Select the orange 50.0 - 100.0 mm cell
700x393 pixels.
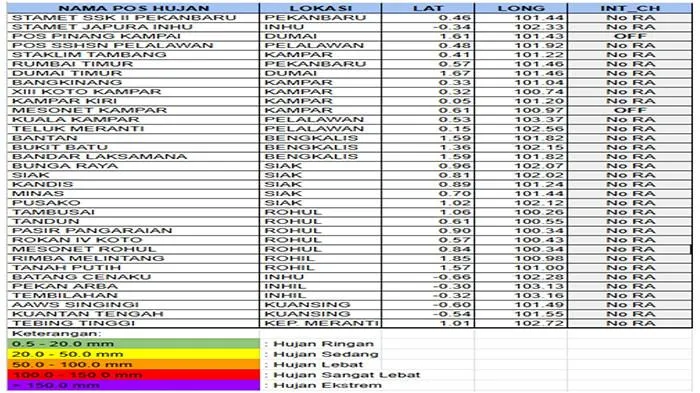tap(133, 364)
